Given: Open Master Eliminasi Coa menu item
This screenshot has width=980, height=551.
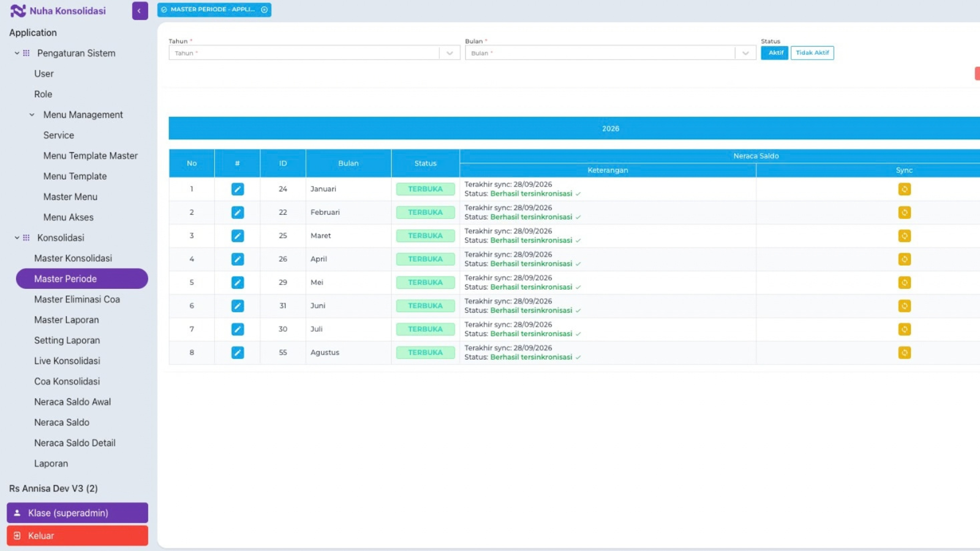Looking at the screenshot, I should (x=77, y=299).
